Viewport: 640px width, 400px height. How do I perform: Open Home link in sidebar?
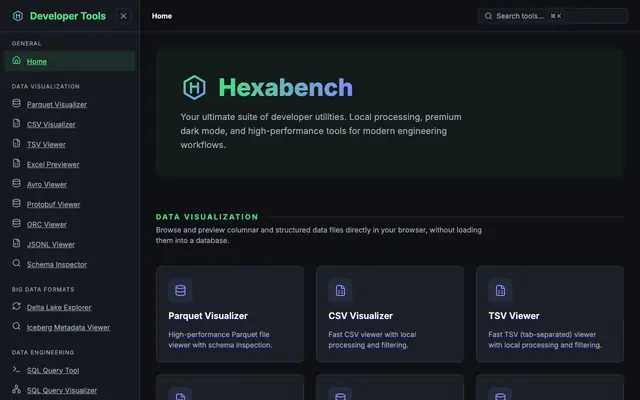[x=37, y=62]
